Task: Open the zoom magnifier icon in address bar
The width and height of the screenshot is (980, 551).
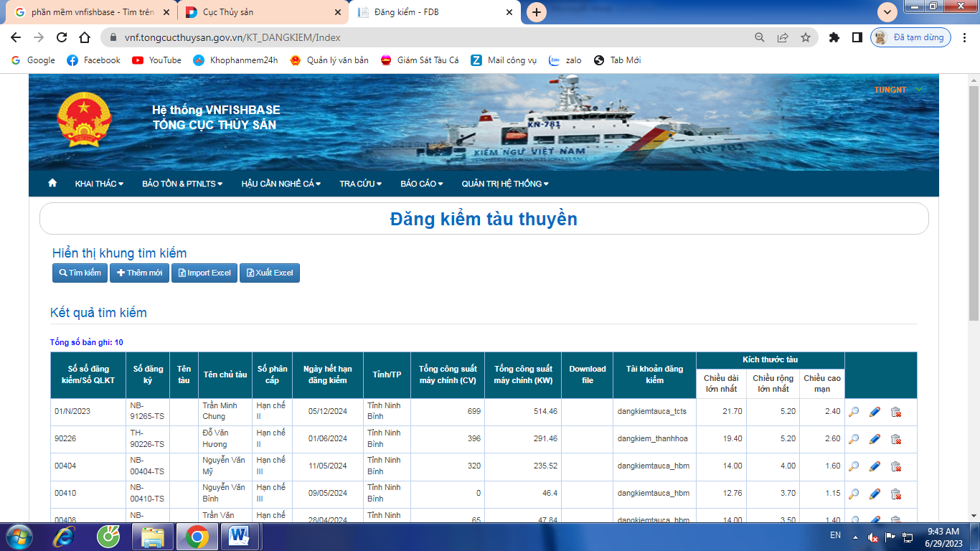Action: 760,37
